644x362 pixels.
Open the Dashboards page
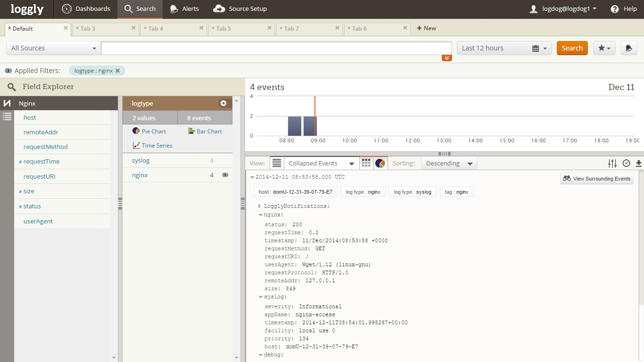coord(86,9)
